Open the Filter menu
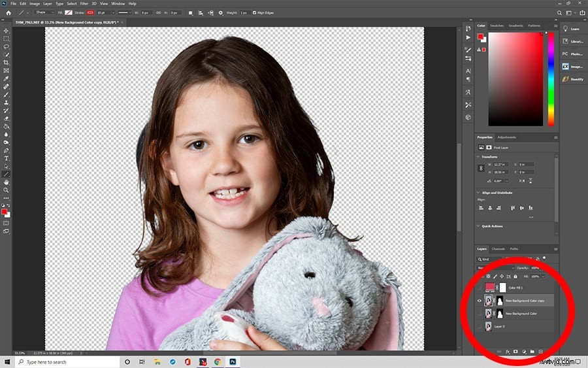This screenshot has height=368, width=588. (x=84, y=3)
